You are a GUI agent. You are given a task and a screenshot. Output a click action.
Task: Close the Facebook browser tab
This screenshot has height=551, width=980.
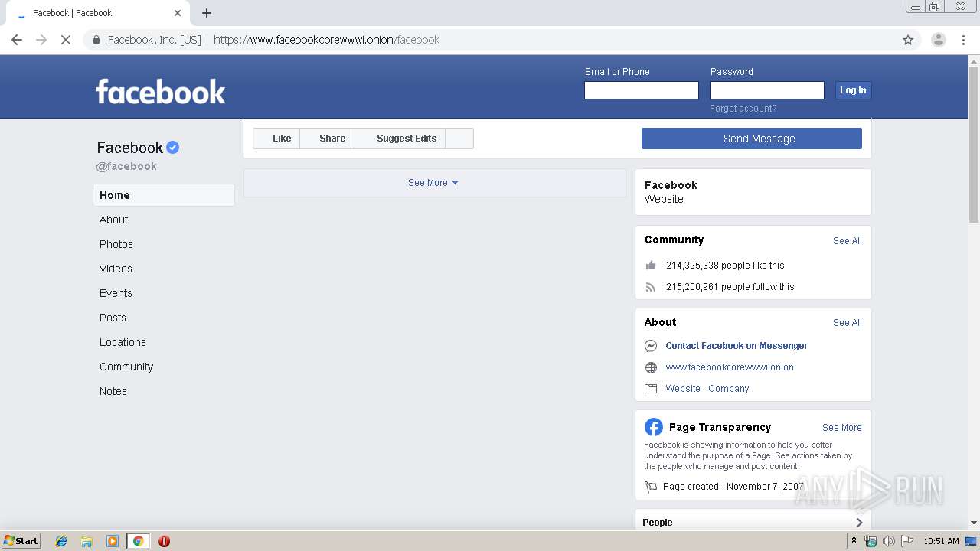click(178, 13)
